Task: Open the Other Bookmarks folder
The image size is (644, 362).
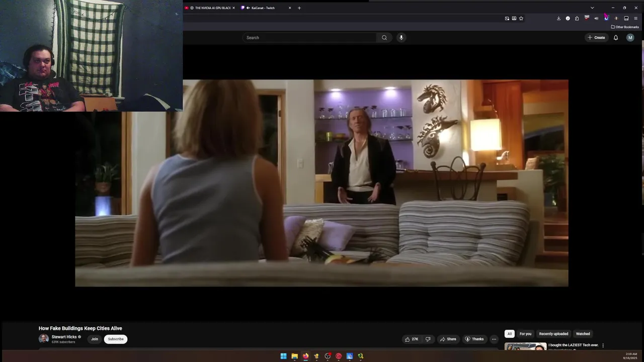Action: [625, 27]
